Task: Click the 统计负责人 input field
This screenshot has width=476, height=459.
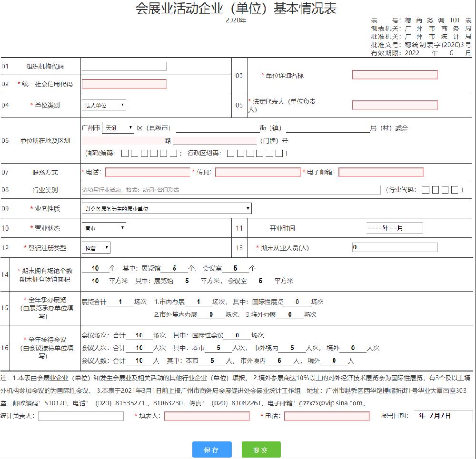Action: 81,416
